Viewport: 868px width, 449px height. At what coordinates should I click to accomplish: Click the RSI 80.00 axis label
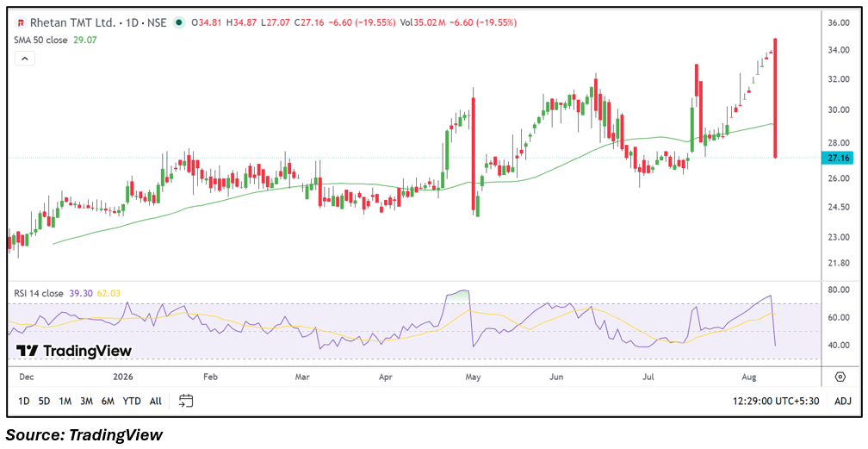pyautogui.click(x=840, y=290)
